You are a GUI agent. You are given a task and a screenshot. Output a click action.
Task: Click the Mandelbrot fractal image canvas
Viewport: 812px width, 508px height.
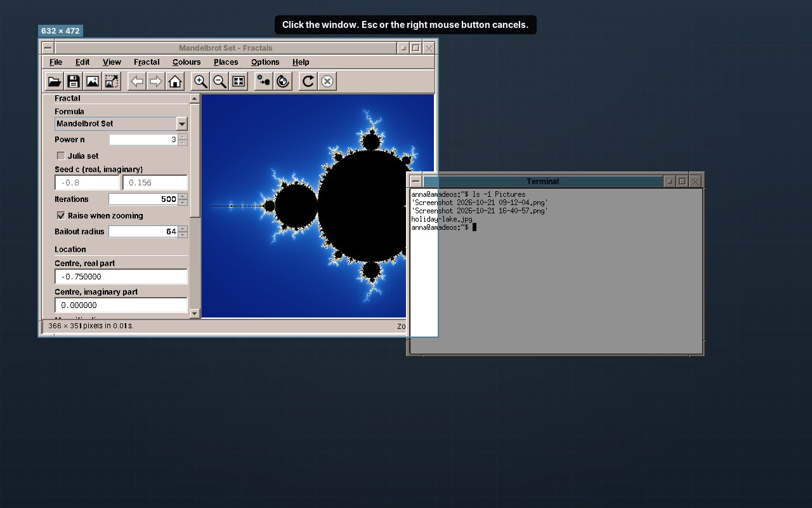pyautogui.click(x=317, y=206)
